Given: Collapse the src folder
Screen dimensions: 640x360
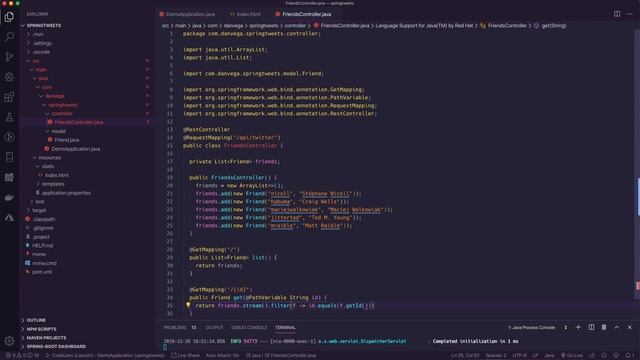Looking at the screenshot, I should click(36, 61).
